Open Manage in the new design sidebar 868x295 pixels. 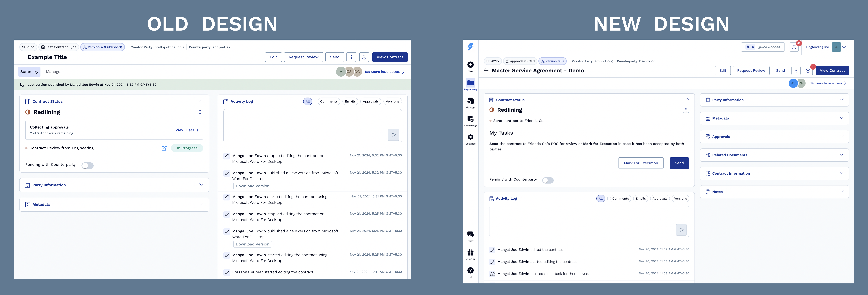pos(470,103)
